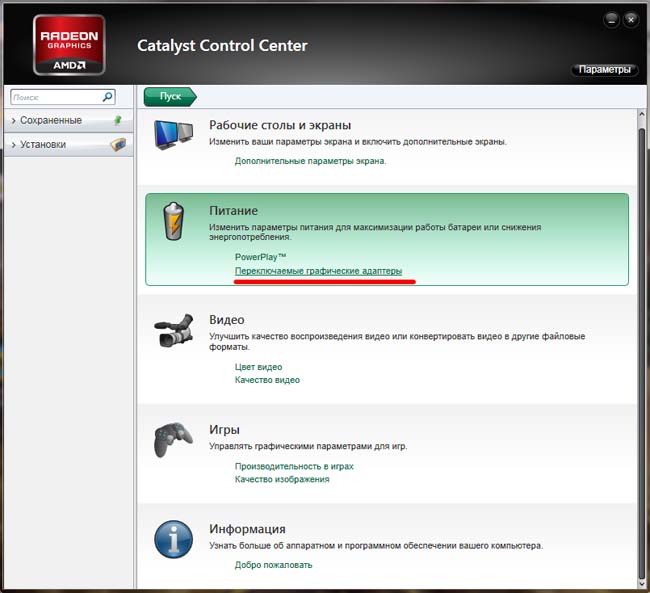Open Производительность в играх link
This screenshot has width=650, height=593.
point(294,466)
